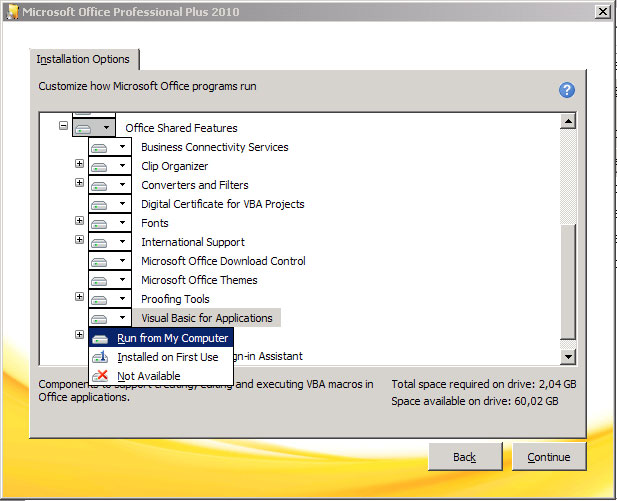Expand the node below Visual Basic for Applications
The width and height of the screenshot is (617, 501).
pos(79,335)
